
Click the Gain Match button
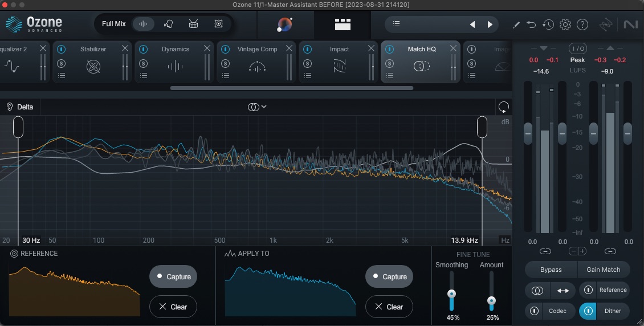[604, 270]
